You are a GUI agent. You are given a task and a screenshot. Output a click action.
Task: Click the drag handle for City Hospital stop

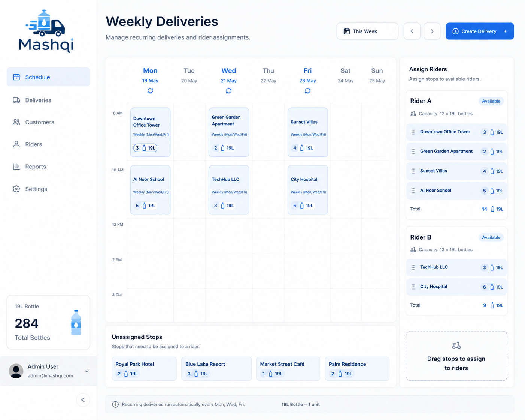click(x=413, y=287)
